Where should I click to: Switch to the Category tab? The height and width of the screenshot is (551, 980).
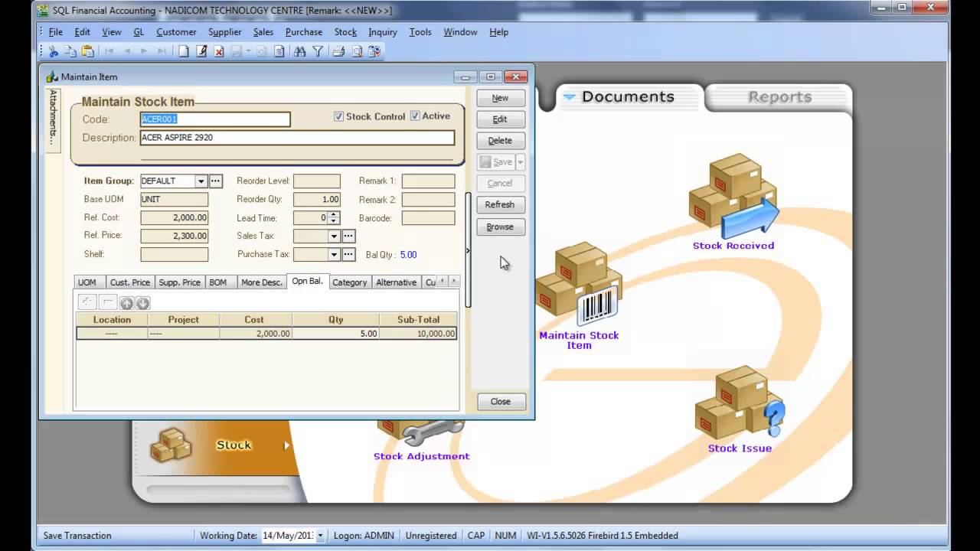tap(350, 282)
